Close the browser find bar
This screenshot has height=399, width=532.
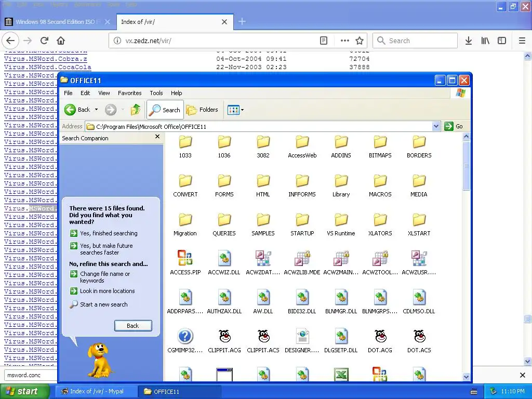click(x=523, y=375)
